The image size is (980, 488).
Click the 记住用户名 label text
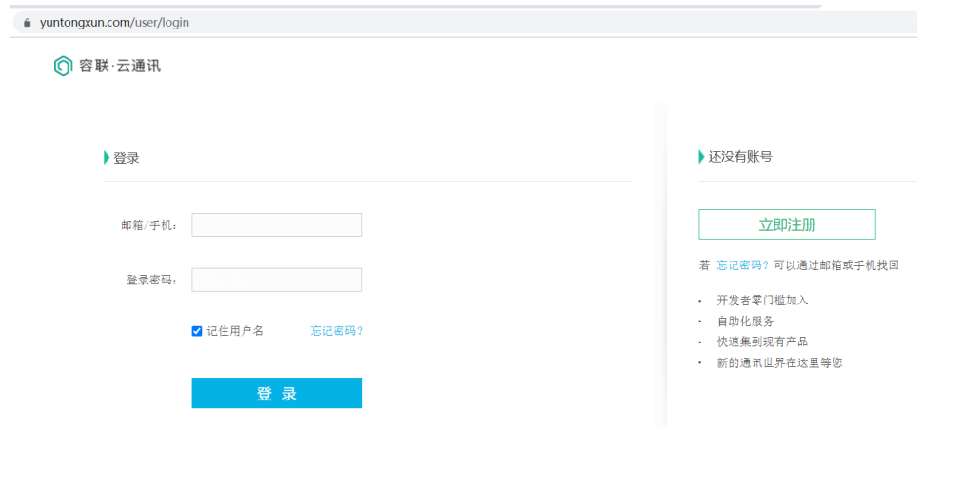point(235,331)
